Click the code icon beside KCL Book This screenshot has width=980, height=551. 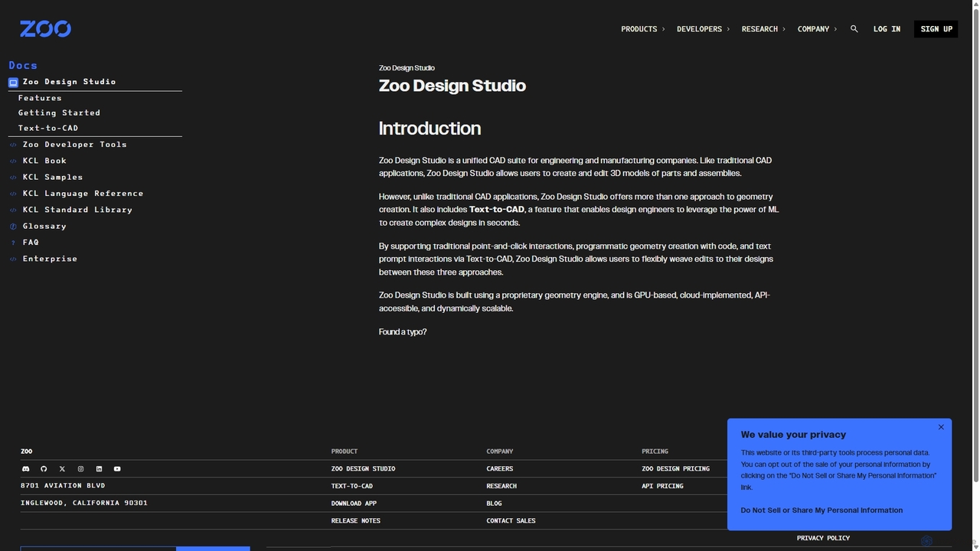tap(13, 161)
